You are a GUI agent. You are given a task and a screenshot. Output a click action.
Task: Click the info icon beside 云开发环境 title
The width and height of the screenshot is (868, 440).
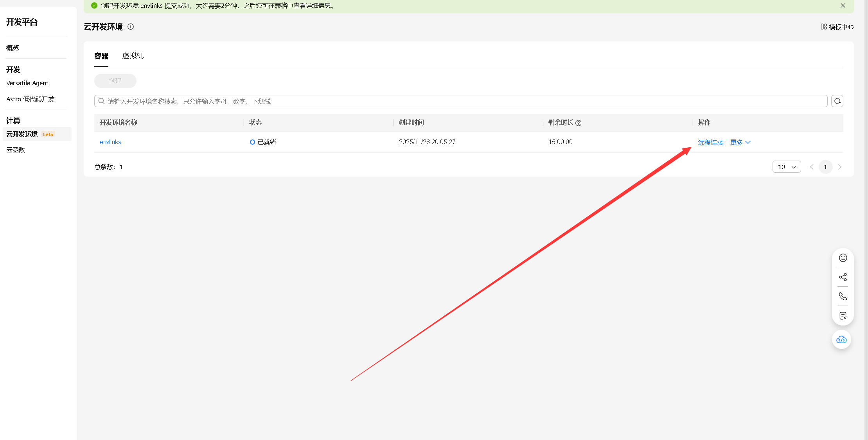coord(131,27)
